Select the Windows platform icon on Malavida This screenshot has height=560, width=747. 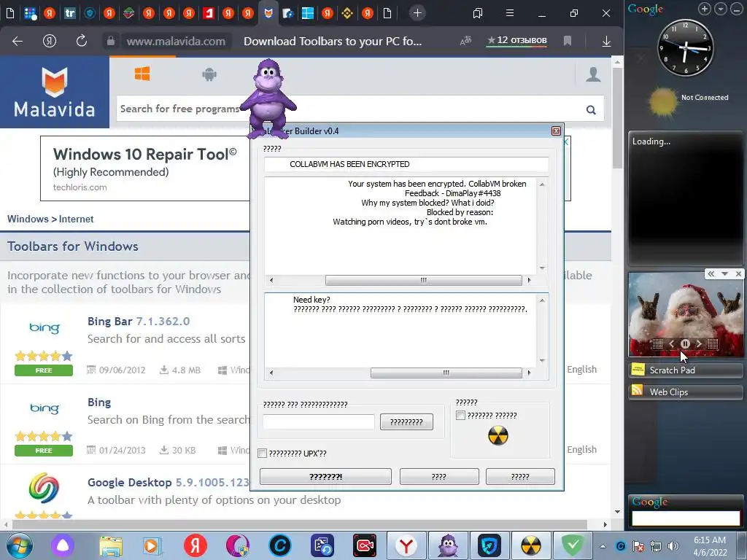(x=142, y=74)
